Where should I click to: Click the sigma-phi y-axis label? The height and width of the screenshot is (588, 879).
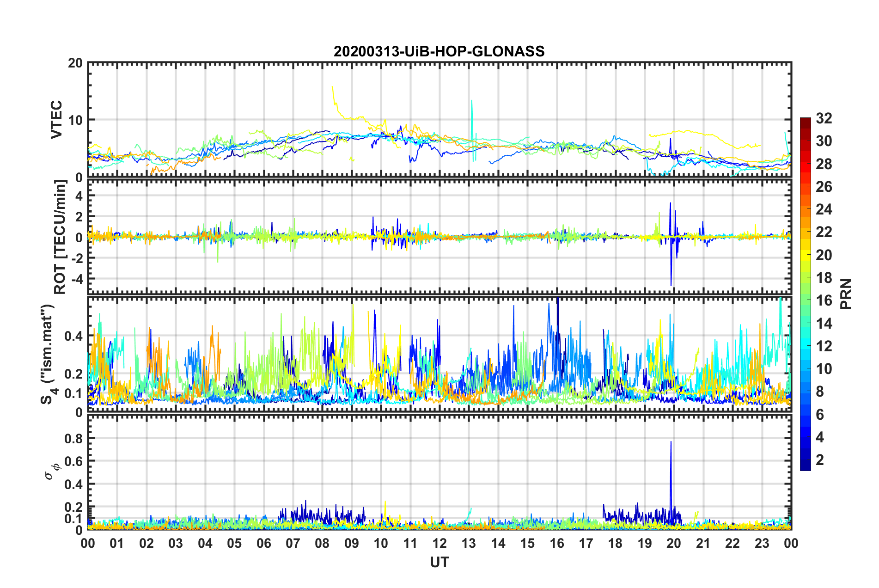click(52, 472)
